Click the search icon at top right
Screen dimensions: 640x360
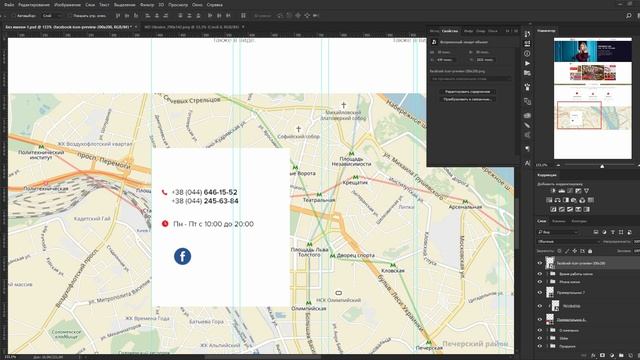pyautogui.click(x=629, y=16)
